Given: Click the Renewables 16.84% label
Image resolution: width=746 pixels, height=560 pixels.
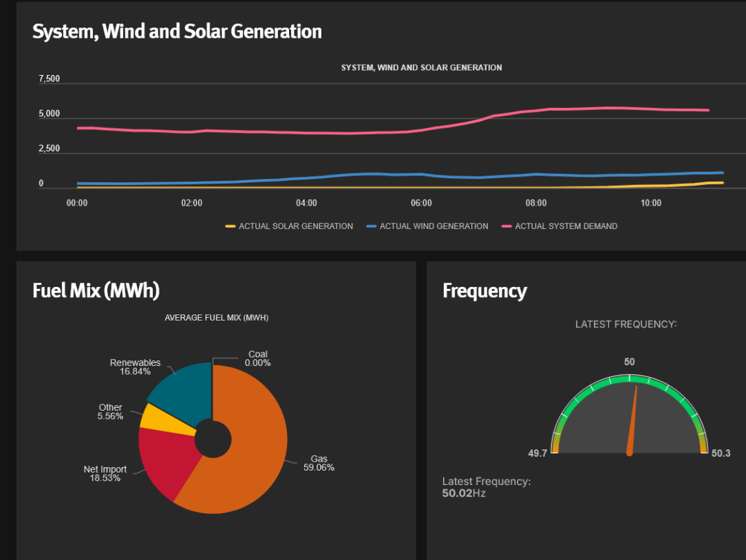Looking at the screenshot, I should [x=135, y=367].
